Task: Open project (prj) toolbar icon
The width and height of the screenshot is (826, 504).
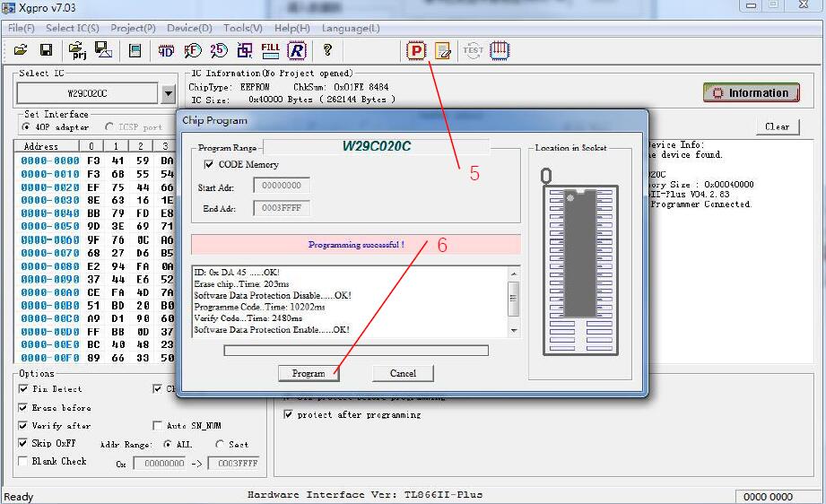Action: 77,50
